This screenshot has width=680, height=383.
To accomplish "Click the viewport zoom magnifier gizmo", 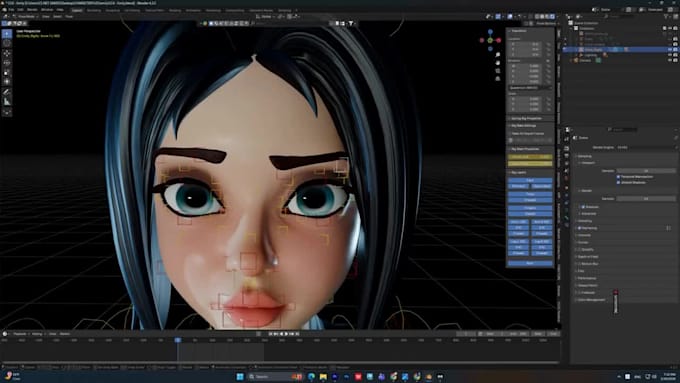I will pos(498,55).
